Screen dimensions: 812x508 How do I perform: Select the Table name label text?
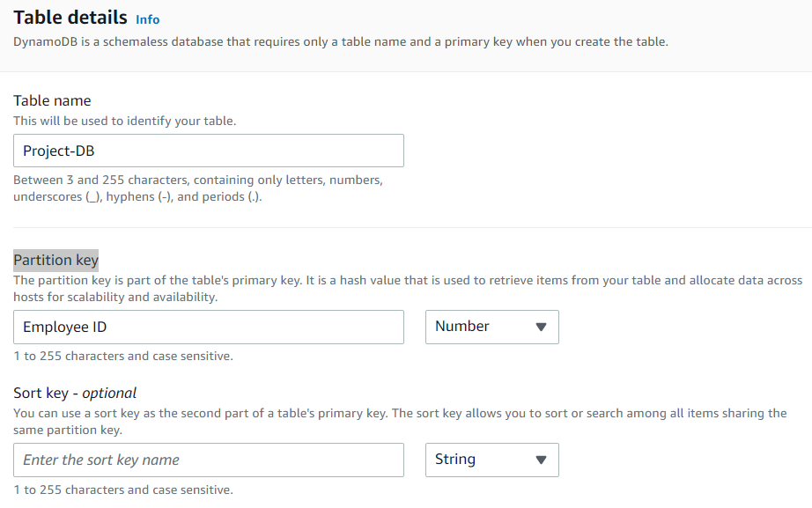pyautogui.click(x=51, y=100)
